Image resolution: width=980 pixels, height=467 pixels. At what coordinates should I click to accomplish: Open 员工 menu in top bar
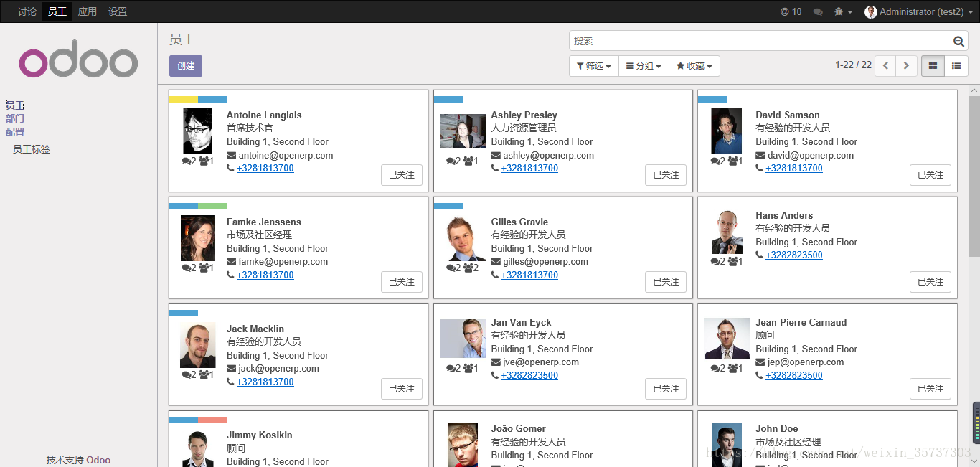(x=57, y=11)
